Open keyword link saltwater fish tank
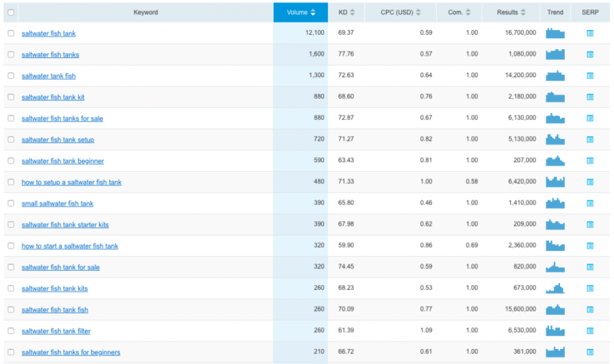 48,33
